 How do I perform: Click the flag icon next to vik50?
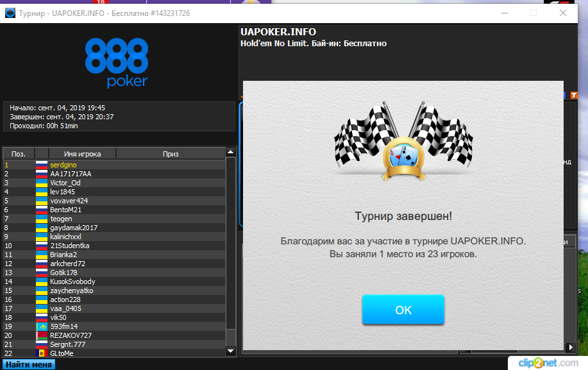pyautogui.click(x=42, y=317)
